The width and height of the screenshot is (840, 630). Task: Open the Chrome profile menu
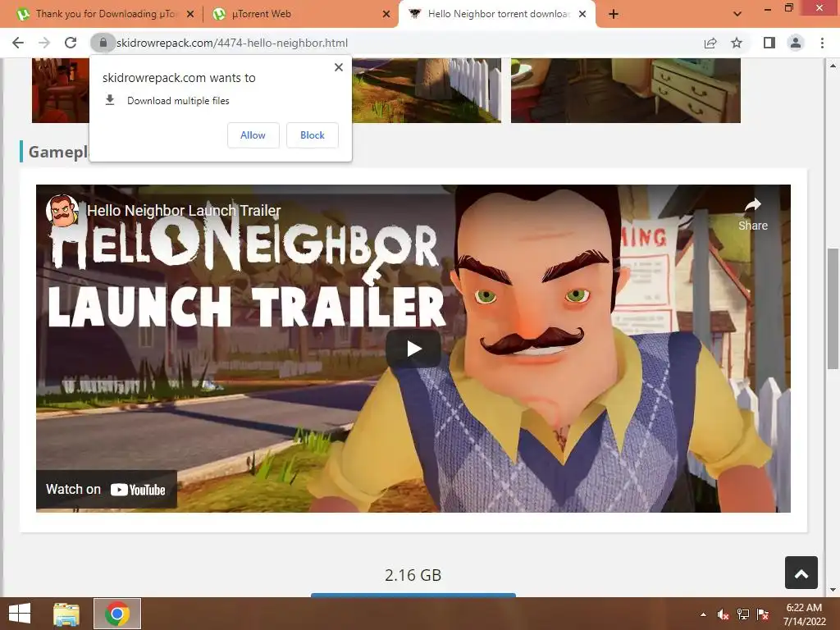(x=796, y=43)
